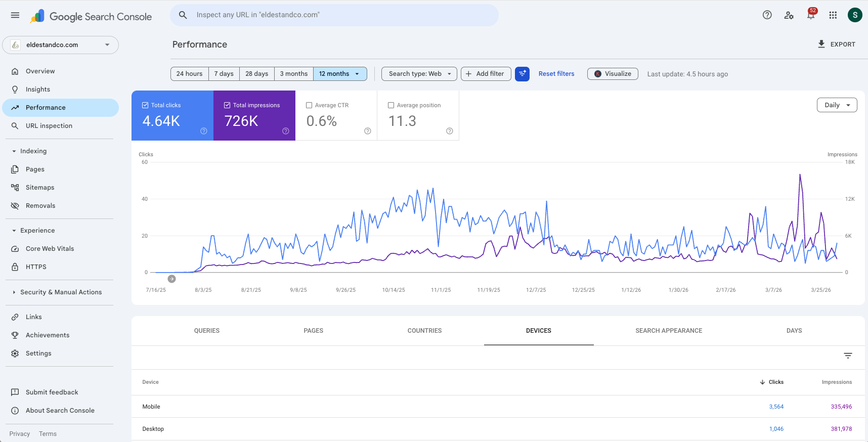Open URL inspection in sidebar
Image resolution: width=868 pixels, height=442 pixels.
60,126
